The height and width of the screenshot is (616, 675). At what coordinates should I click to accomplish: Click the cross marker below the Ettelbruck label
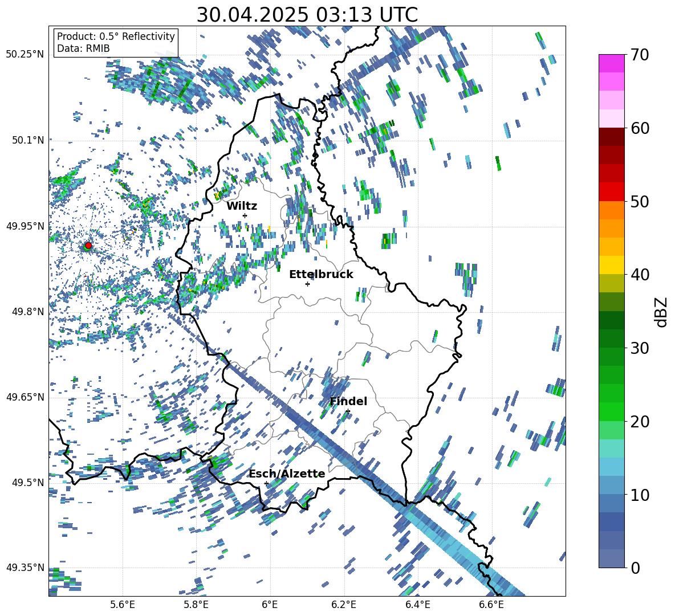[x=307, y=284]
